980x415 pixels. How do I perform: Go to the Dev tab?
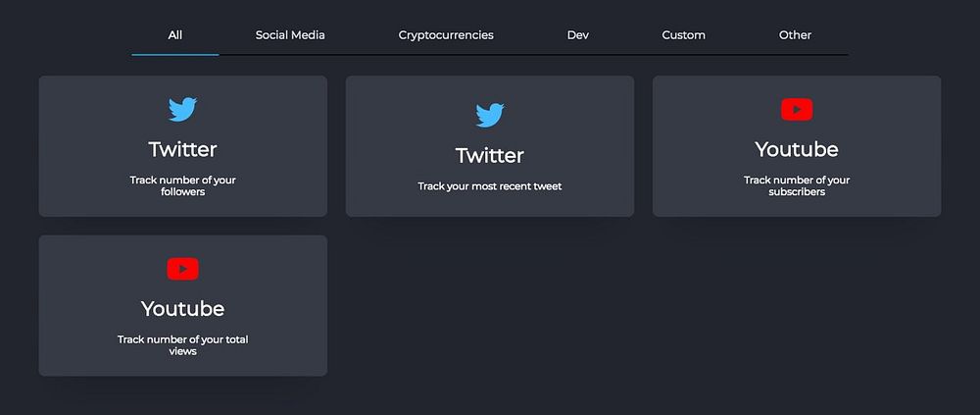tap(577, 35)
